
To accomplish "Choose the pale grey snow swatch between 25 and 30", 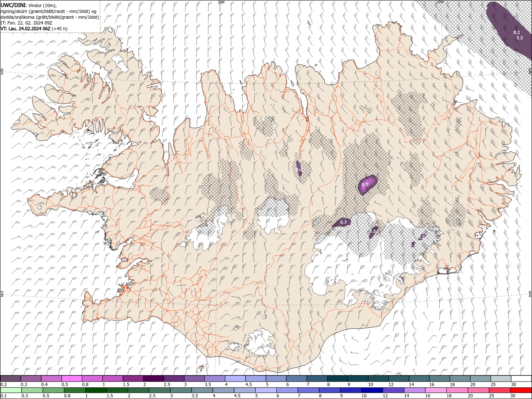I will coord(500,379).
